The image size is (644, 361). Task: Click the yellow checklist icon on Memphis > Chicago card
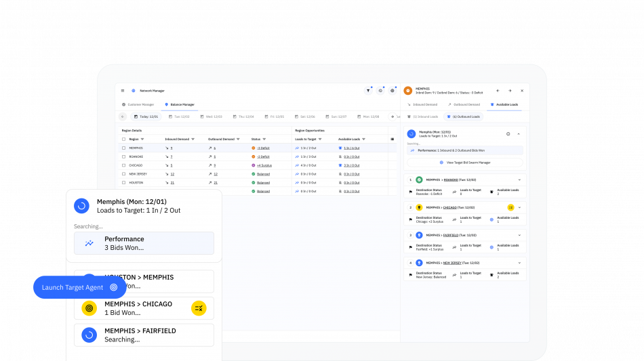(x=199, y=308)
